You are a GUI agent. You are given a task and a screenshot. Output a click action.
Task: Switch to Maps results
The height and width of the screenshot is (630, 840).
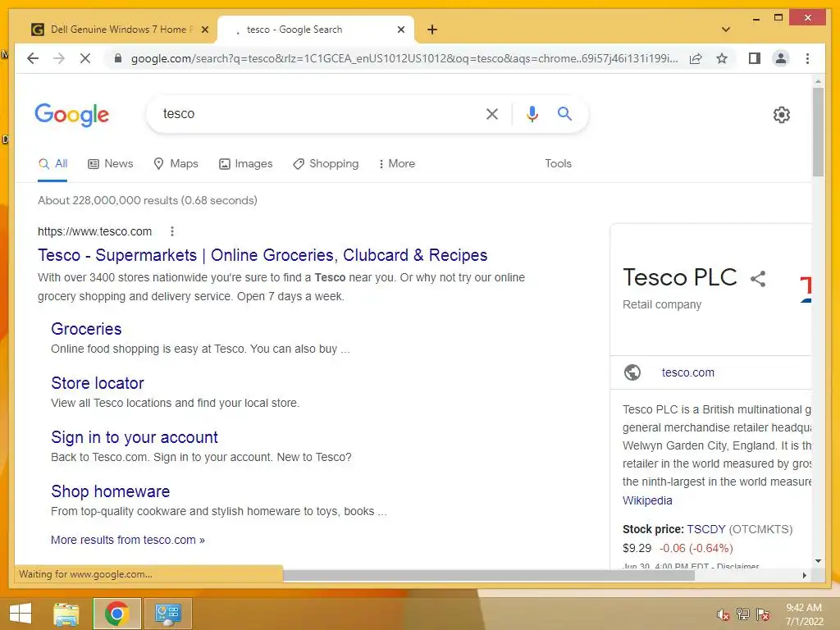click(176, 164)
